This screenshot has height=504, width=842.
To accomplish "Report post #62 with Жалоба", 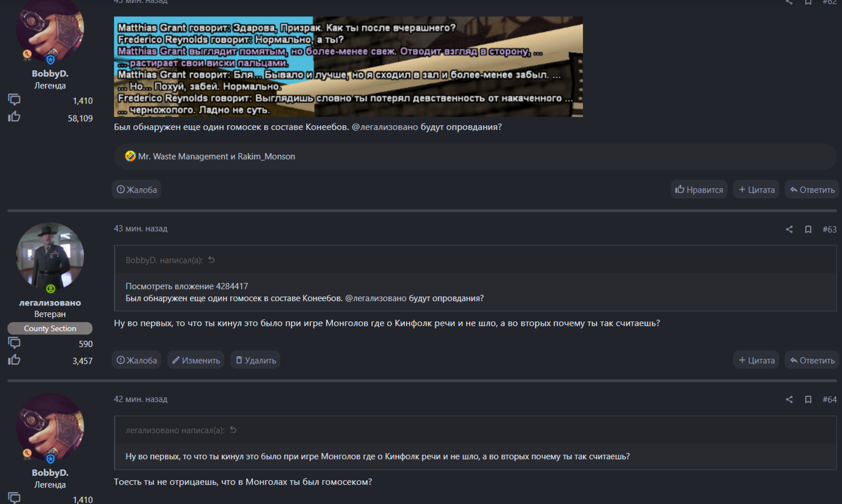I will tap(137, 189).
